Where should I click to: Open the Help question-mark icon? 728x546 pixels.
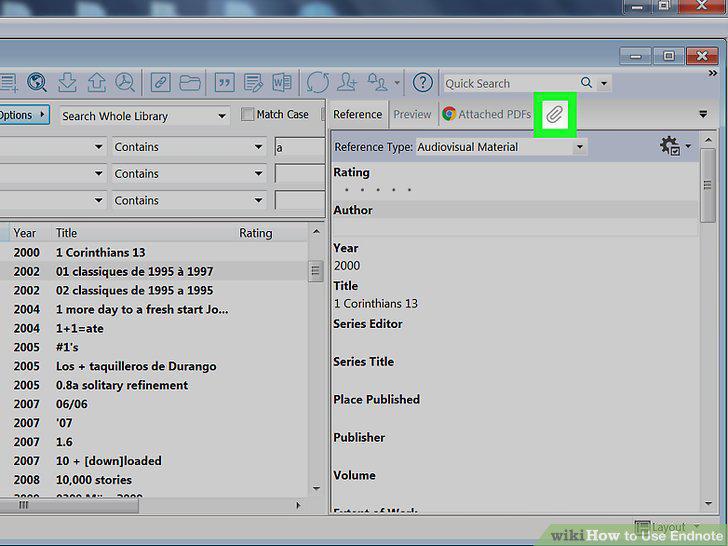[x=422, y=83]
